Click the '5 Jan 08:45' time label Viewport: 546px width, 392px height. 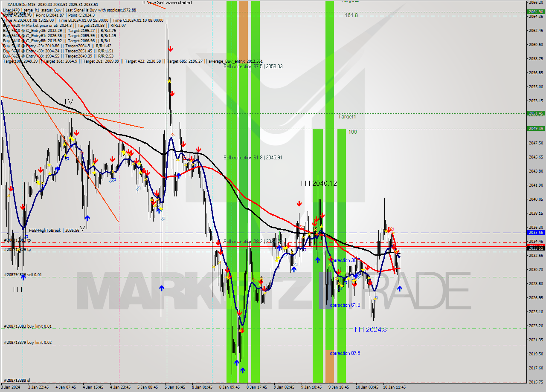148,387
